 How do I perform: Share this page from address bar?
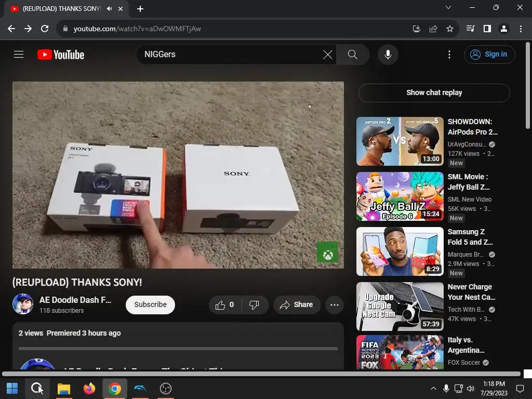(x=433, y=29)
